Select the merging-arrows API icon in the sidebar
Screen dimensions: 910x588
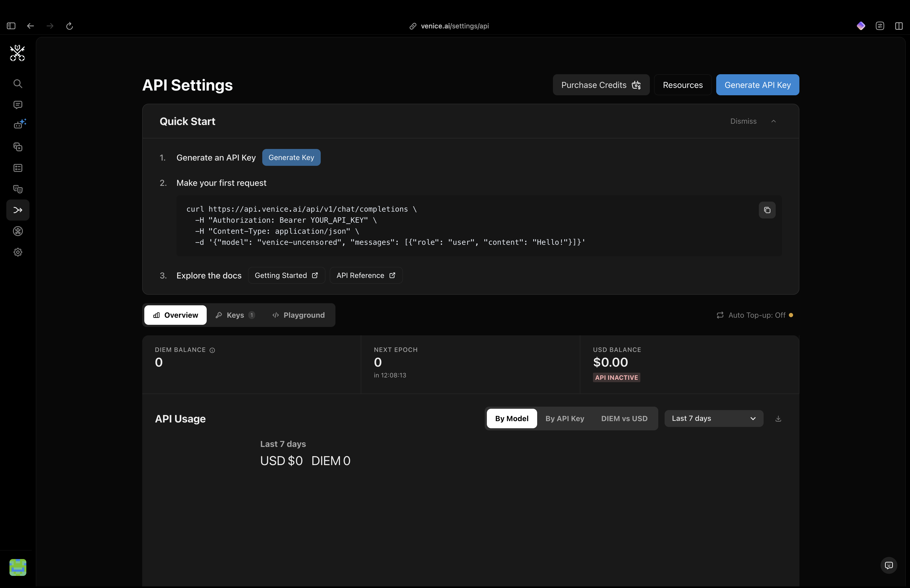click(x=18, y=210)
